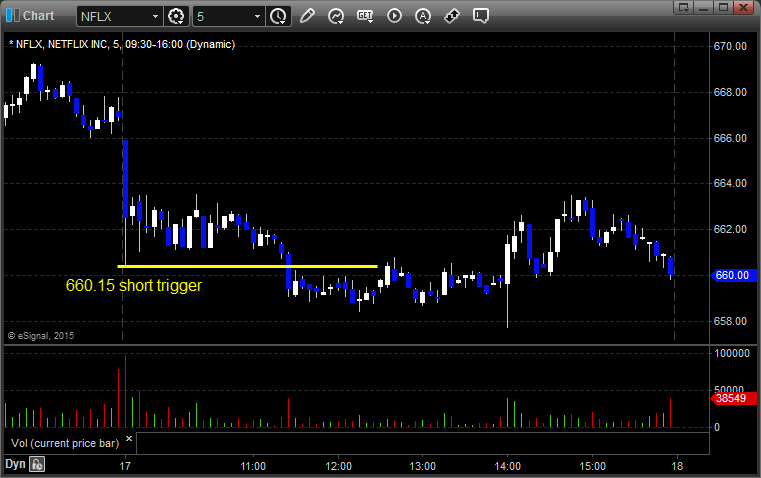The image size is (761, 478).
Task: Open the circled A alerts menu
Action: 423,16
